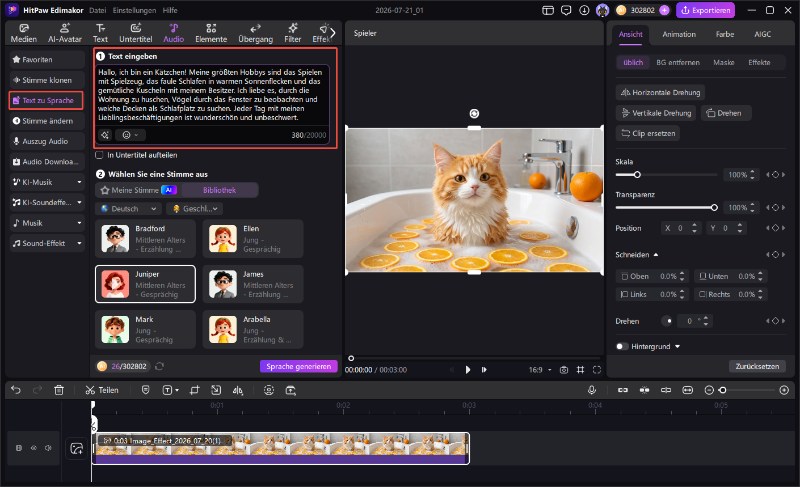Expand the Musik sidebar entry

tap(79, 223)
